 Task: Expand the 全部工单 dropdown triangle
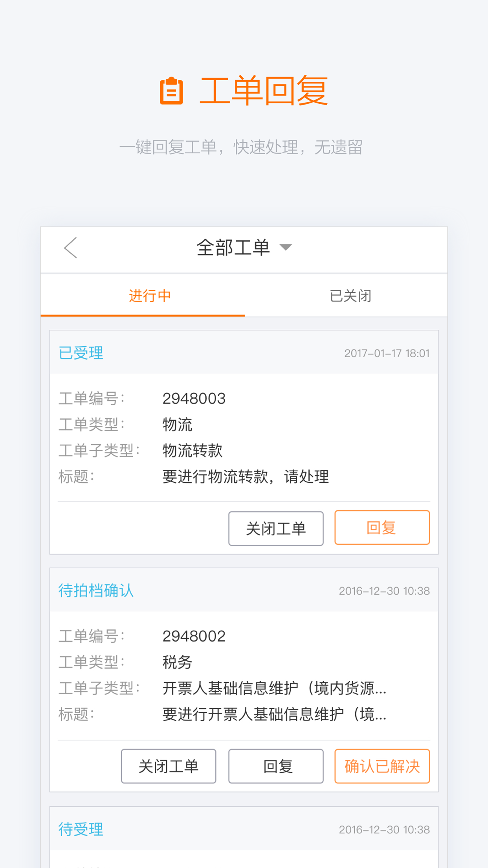click(286, 247)
